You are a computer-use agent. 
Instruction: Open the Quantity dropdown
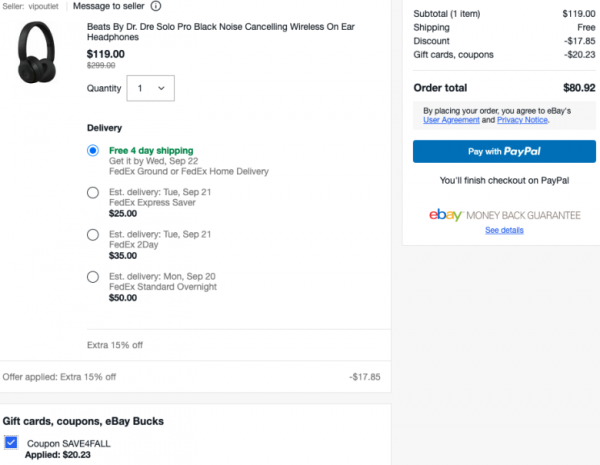(150, 88)
